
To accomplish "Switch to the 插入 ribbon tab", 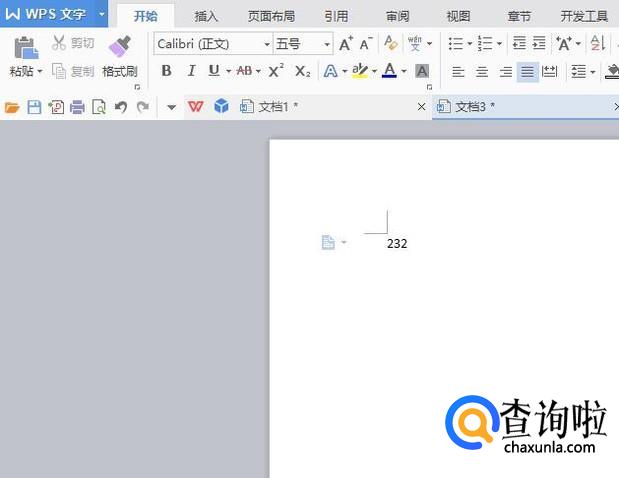I will [x=206, y=16].
